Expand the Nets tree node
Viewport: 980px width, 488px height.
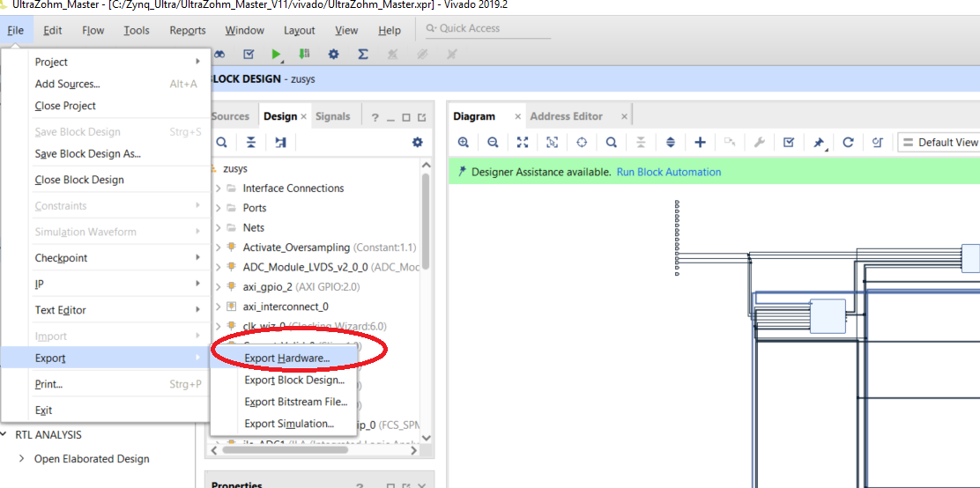[x=219, y=227]
